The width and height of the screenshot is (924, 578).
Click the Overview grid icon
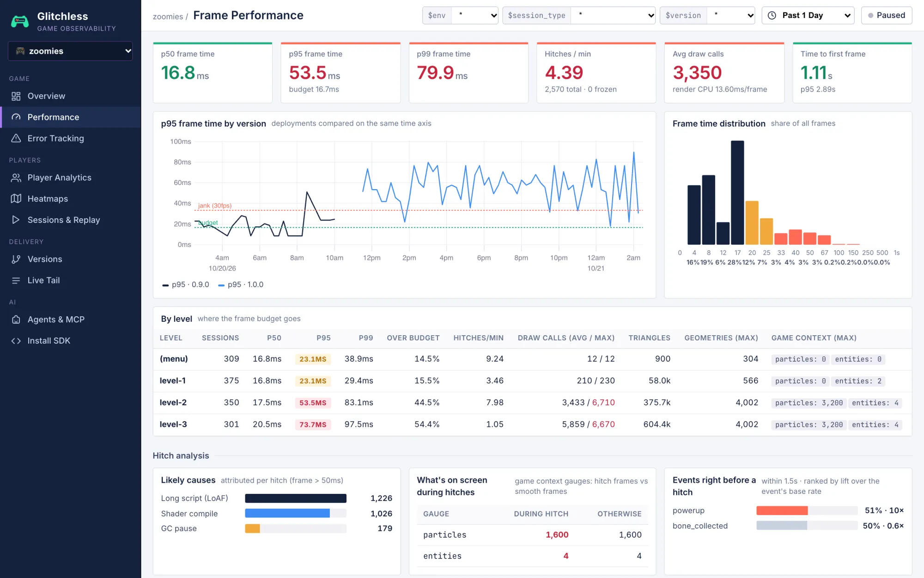point(16,96)
